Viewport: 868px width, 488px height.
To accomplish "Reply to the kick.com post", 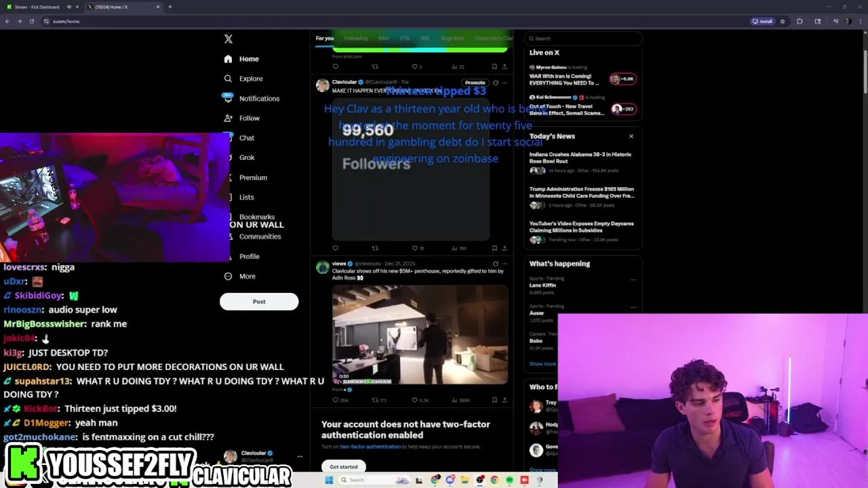I will coord(335,66).
